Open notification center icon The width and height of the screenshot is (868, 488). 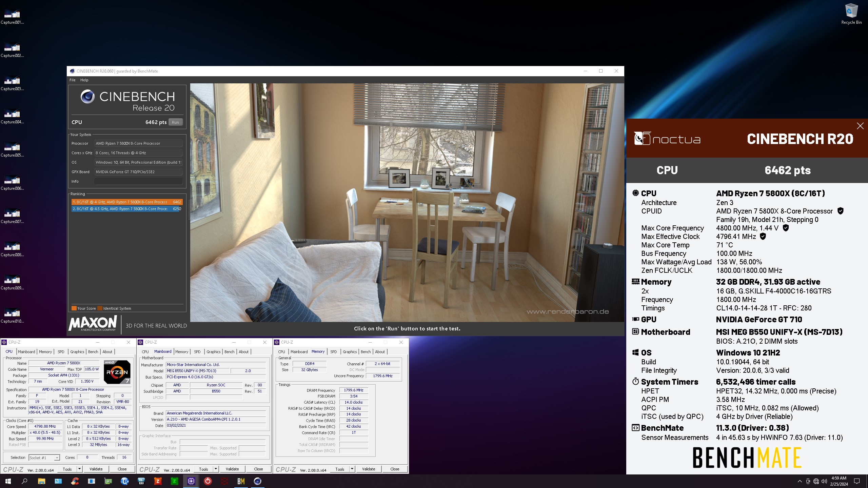pyautogui.click(x=857, y=481)
